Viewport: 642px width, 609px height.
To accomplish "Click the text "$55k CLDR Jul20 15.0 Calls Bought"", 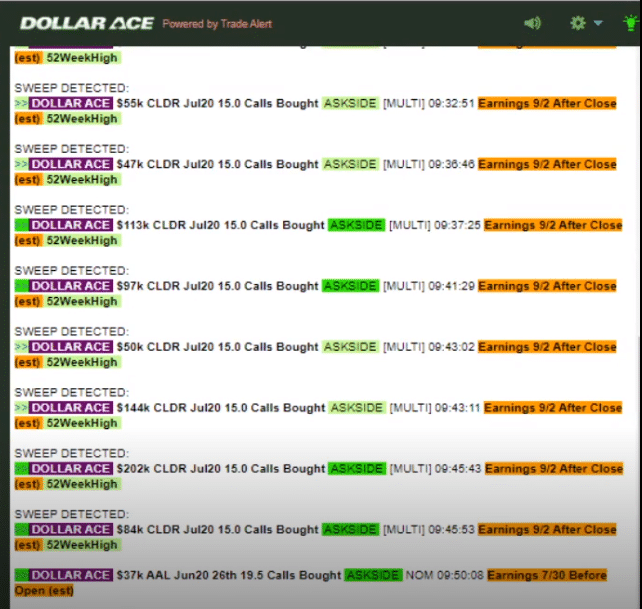I will click(x=217, y=103).
